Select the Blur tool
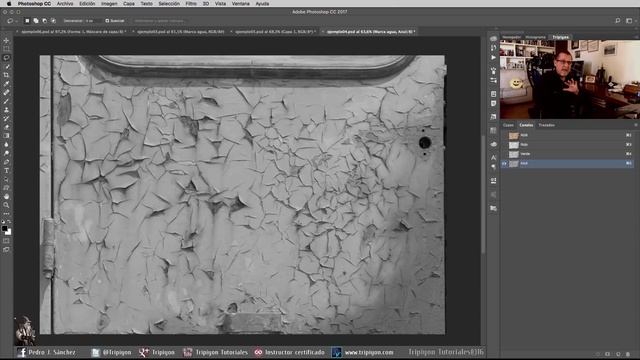Image resolution: width=640 pixels, height=360 pixels. 6,144
